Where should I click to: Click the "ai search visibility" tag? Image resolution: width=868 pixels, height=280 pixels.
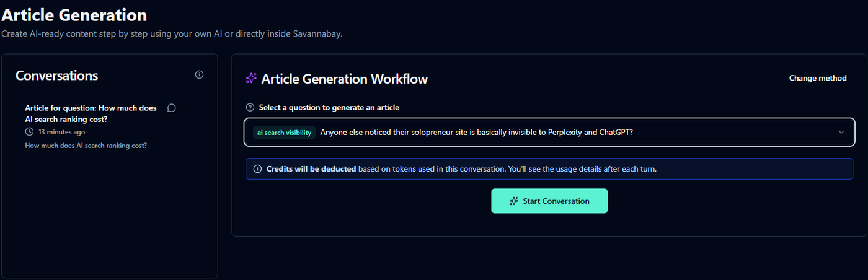pos(284,132)
